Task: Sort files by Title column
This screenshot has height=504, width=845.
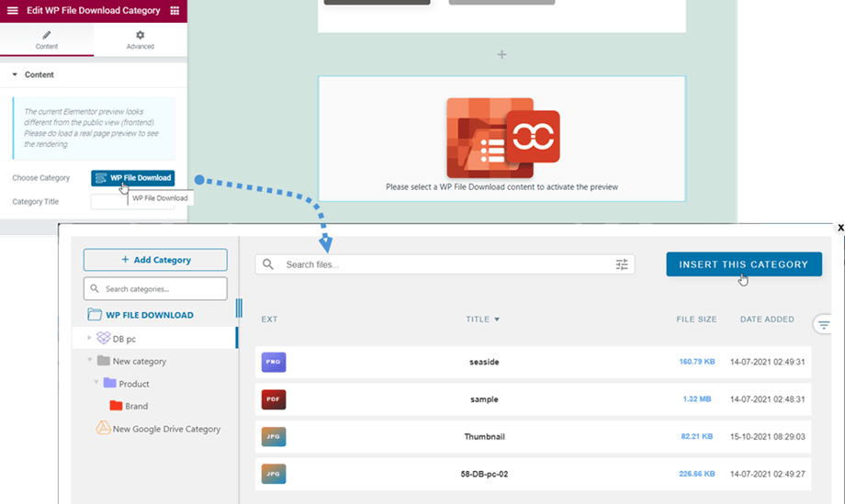Action: click(482, 319)
